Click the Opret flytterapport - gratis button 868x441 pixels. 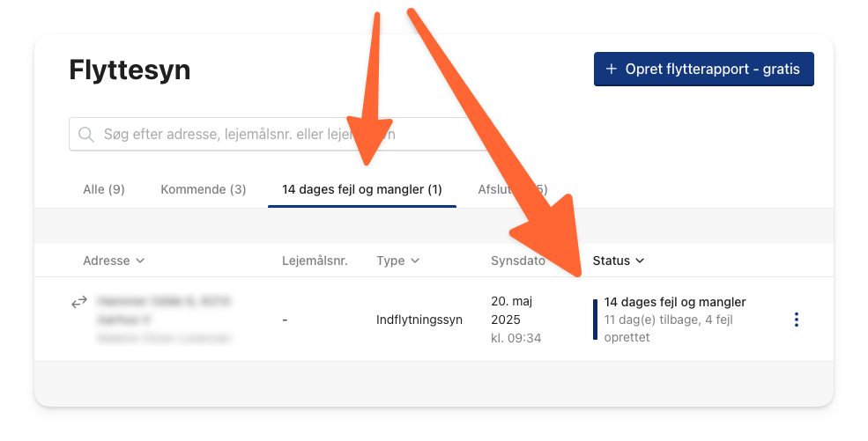click(703, 69)
